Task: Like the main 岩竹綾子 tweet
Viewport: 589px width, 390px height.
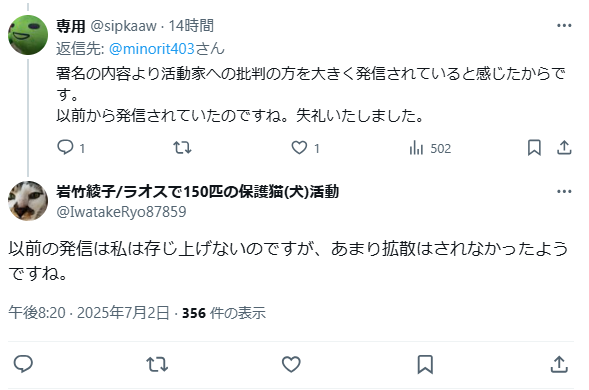Action: (x=291, y=364)
